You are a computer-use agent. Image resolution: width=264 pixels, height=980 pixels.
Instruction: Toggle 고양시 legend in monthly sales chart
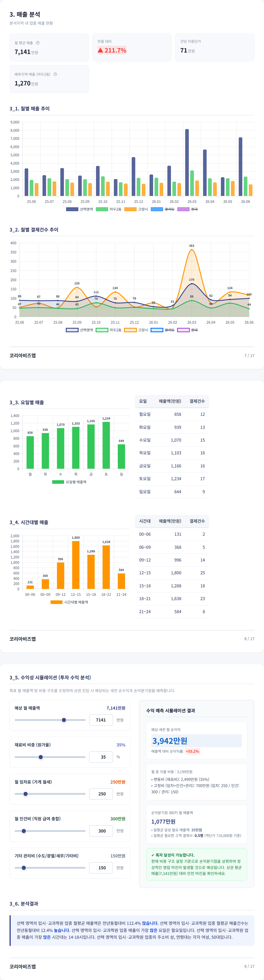tap(136, 209)
